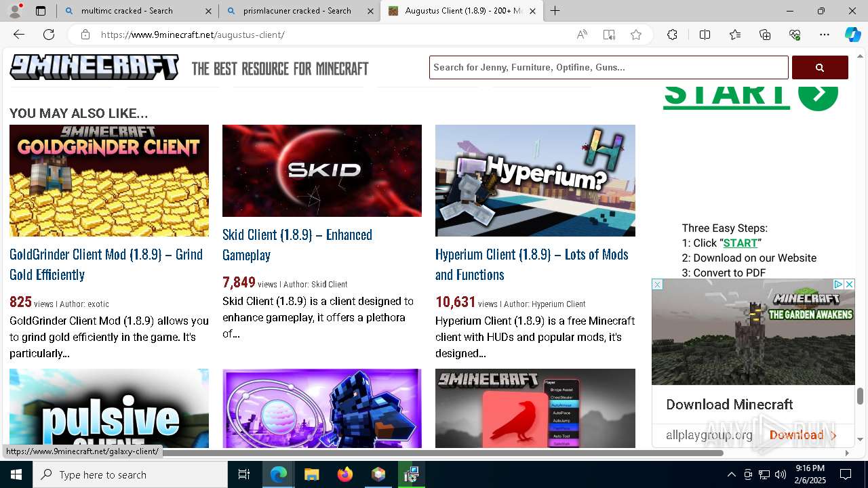Enter Immersive Reader mode
The image size is (868, 488).
[609, 35]
